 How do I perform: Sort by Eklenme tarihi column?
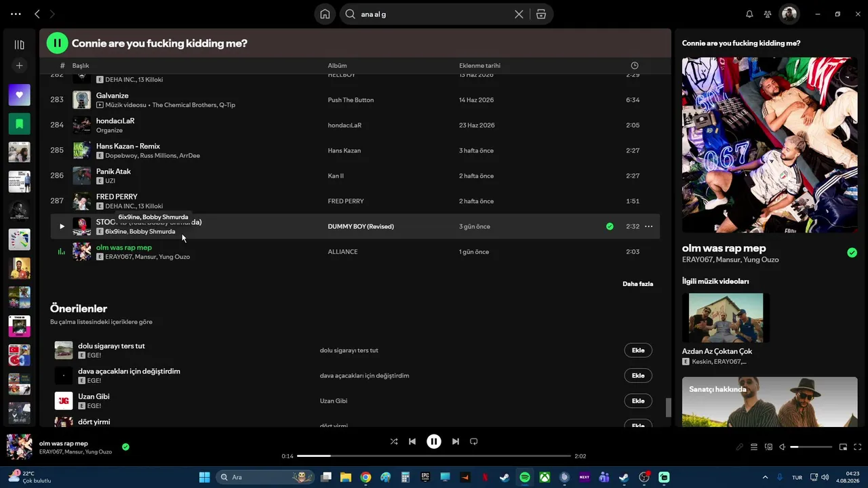click(479, 66)
